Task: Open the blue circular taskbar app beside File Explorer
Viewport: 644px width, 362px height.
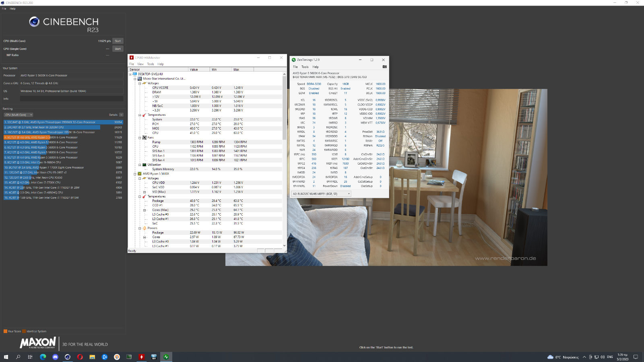Action: [x=105, y=357]
